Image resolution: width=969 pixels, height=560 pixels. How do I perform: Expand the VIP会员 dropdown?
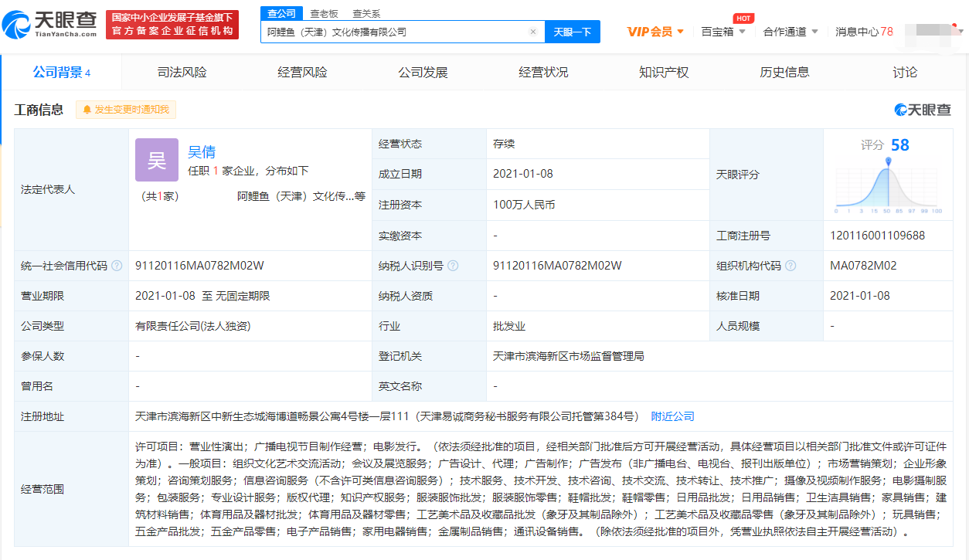tap(655, 32)
